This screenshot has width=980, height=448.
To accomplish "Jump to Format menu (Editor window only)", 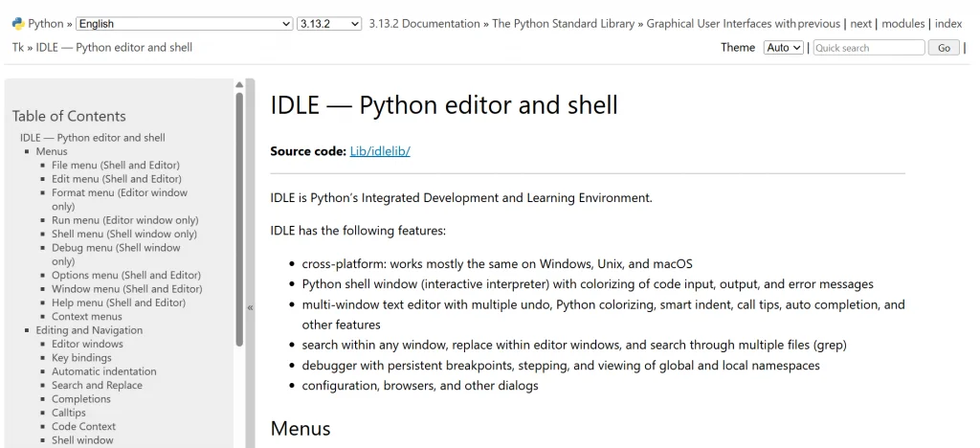I will coord(120,199).
